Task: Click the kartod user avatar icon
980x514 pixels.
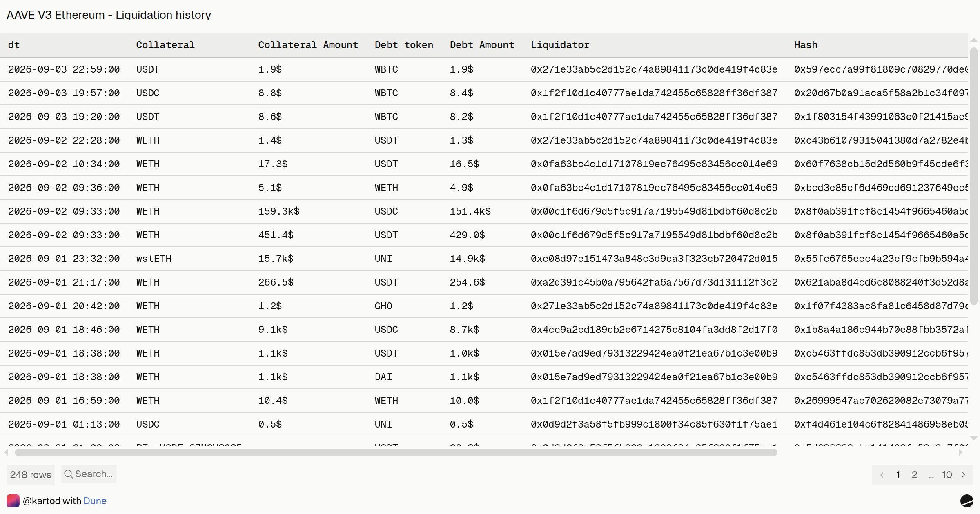Action: tap(13, 501)
